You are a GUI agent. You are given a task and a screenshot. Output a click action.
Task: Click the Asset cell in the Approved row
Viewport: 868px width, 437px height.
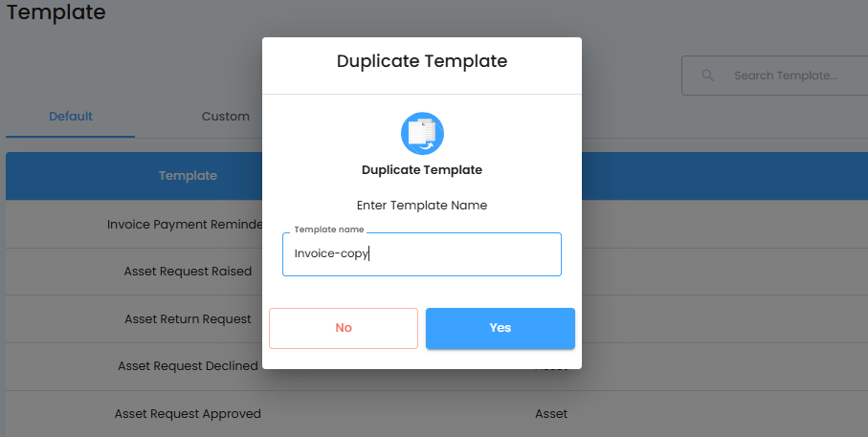[x=551, y=414]
